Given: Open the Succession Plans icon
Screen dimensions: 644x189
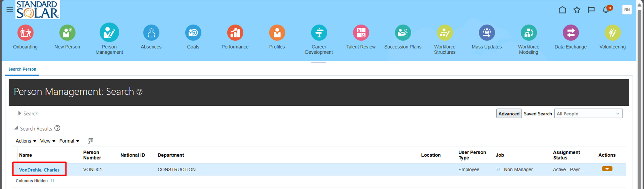Looking at the screenshot, I should (403, 33).
